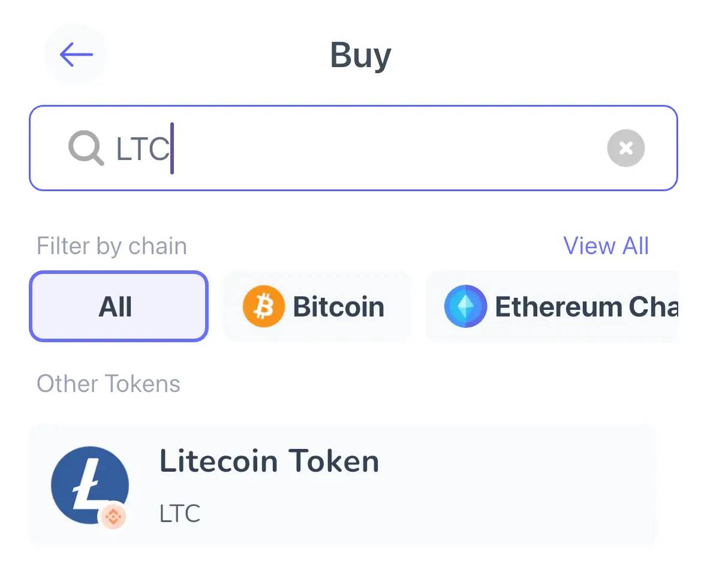Screen dimensions: 707x588
Task: Click the Litecoin Token blue logo
Action: pyautogui.click(x=90, y=486)
